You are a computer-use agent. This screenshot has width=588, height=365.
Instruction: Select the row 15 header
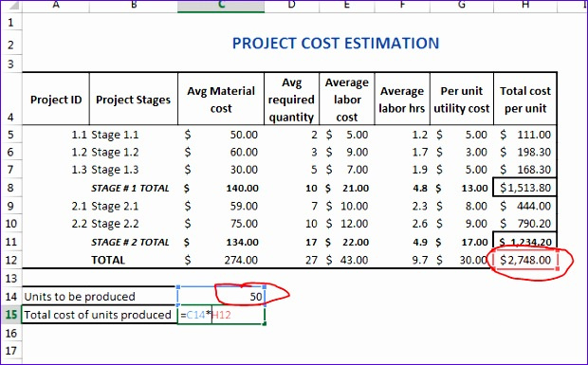[x=10, y=315]
